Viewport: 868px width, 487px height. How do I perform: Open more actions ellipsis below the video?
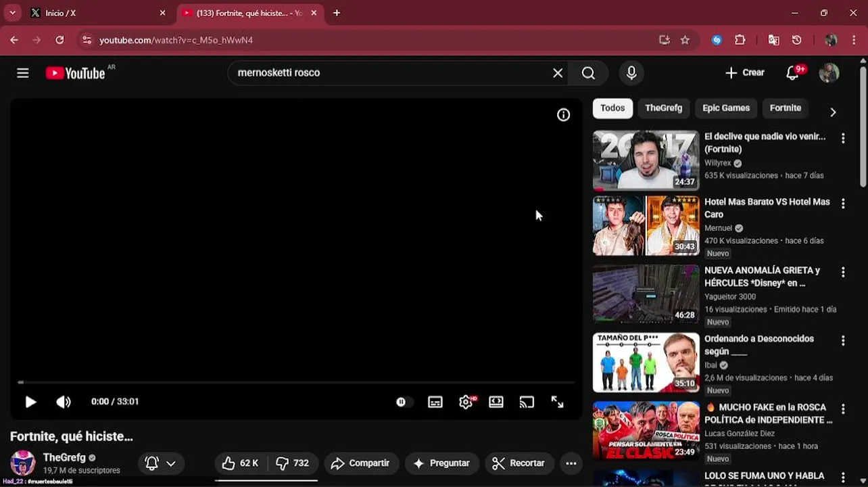coord(571,463)
